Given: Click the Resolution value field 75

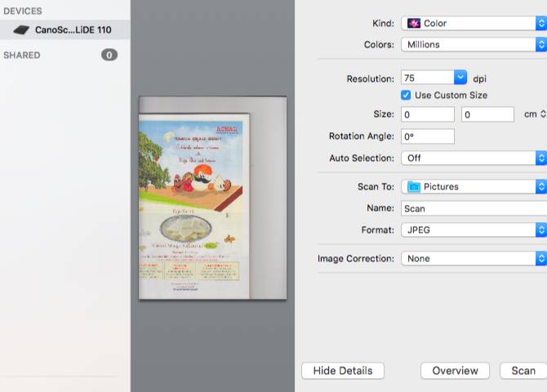Looking at the screenshot, I should pos(427,78).
